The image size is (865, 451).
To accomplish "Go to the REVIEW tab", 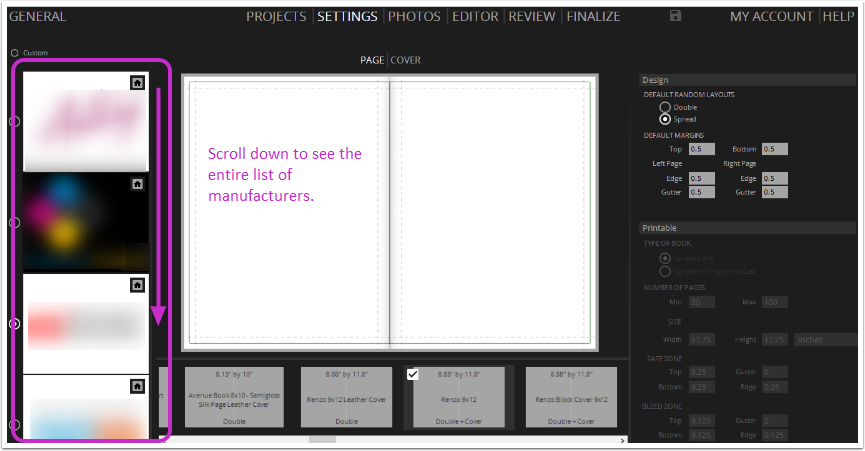I will [x=532, y=17].
